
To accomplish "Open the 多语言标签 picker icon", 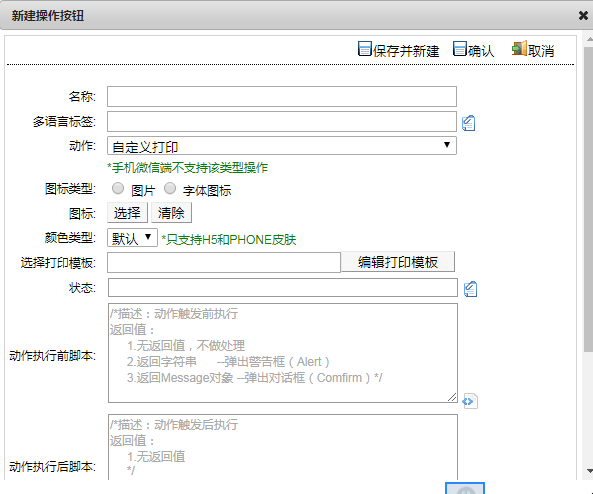I will click(x=469, y=123).
